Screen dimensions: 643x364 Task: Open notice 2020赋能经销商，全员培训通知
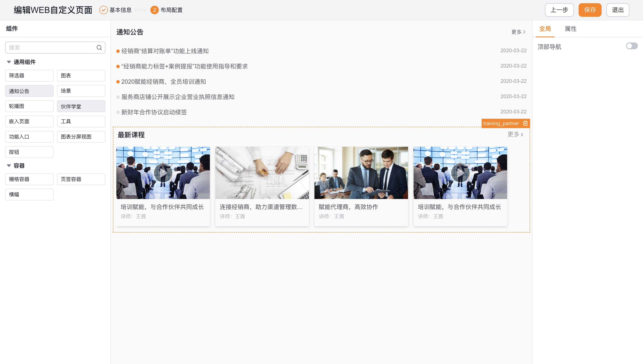(x=164, y=82)
